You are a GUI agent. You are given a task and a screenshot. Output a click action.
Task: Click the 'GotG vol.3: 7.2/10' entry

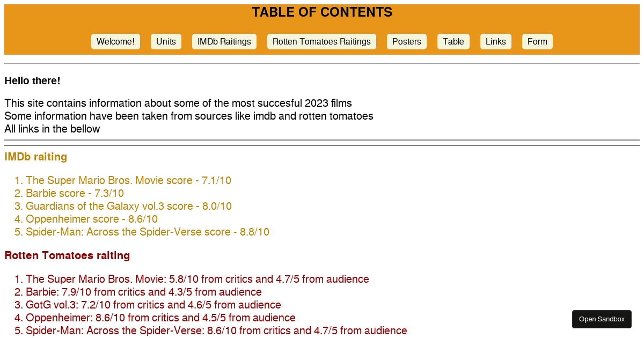point(153,305)
